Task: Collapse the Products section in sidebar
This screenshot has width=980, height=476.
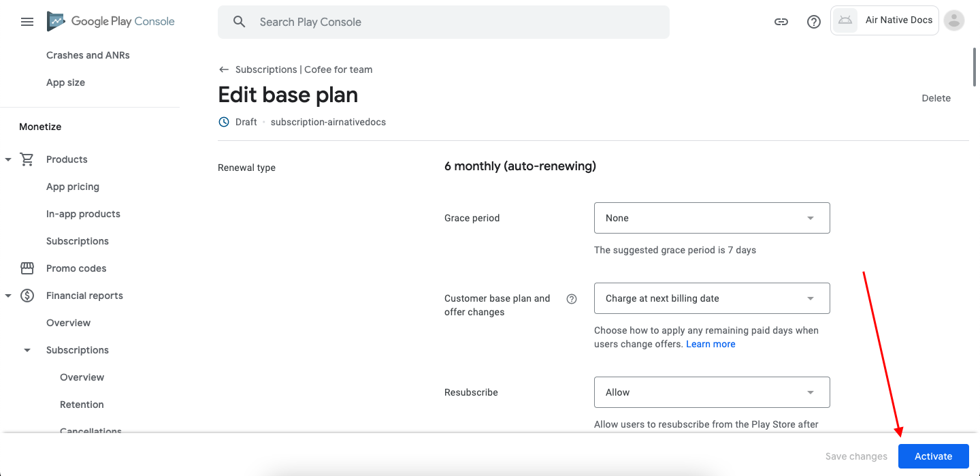Action: (x=8, y=159)
